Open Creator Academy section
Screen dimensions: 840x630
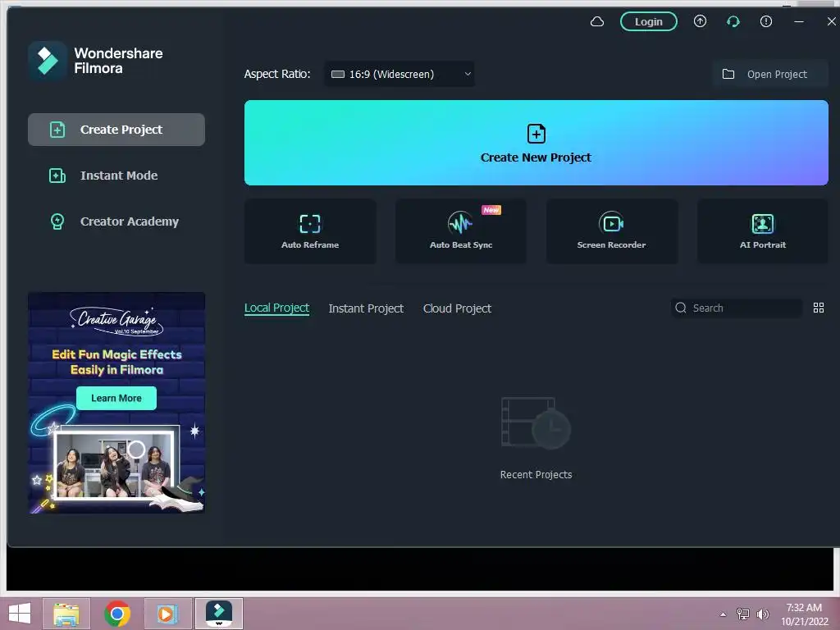click(x=116, y=221)
